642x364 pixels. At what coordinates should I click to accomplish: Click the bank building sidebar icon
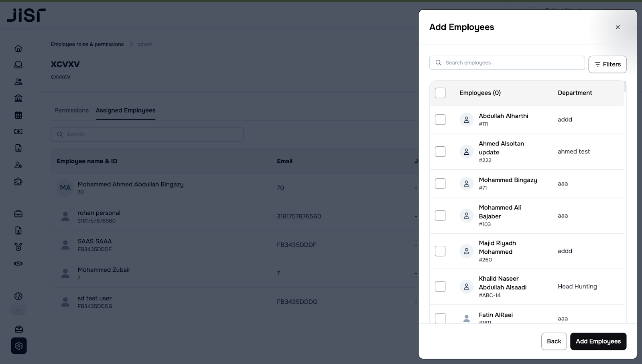[18, 98]
